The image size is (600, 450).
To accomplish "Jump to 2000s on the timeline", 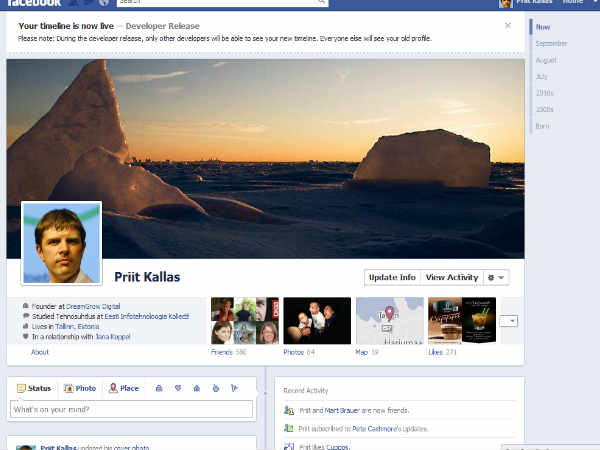I will click(545, 109).
